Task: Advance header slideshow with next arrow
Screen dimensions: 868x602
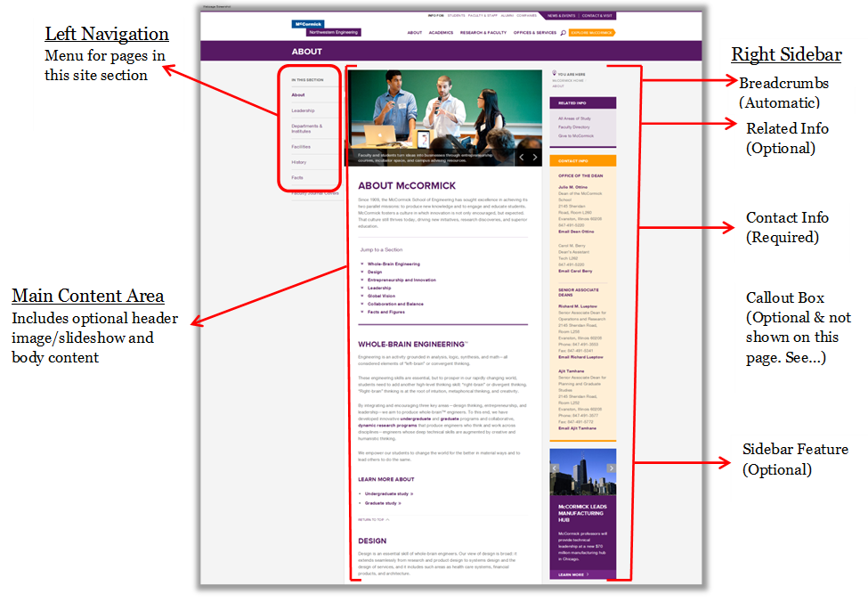Action: point(535,157)
